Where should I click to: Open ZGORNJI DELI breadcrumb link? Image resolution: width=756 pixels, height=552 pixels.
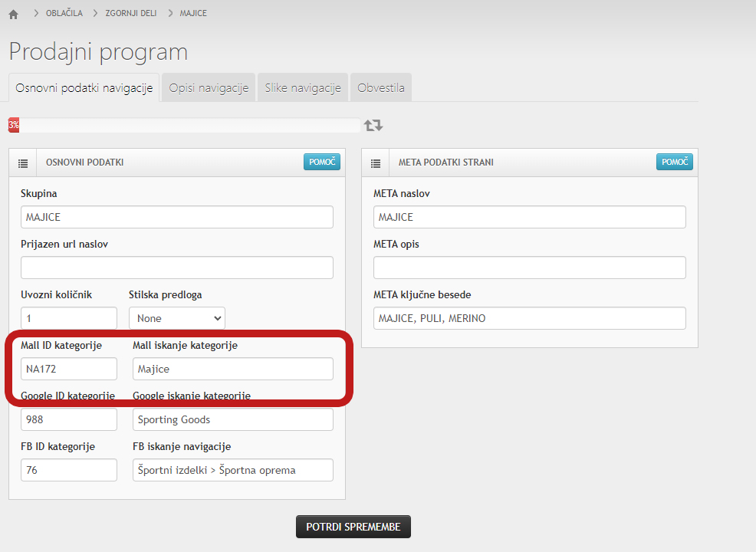(x=130, y=14)
